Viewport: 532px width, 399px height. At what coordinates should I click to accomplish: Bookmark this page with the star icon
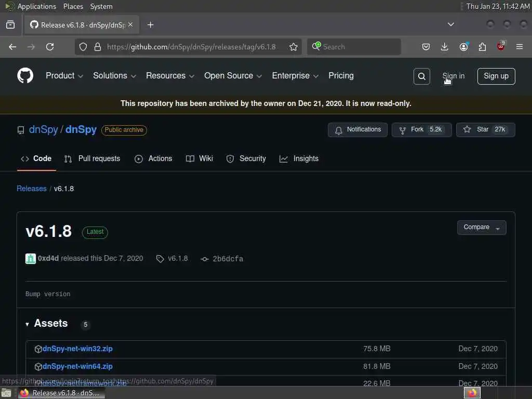point(294,47)
